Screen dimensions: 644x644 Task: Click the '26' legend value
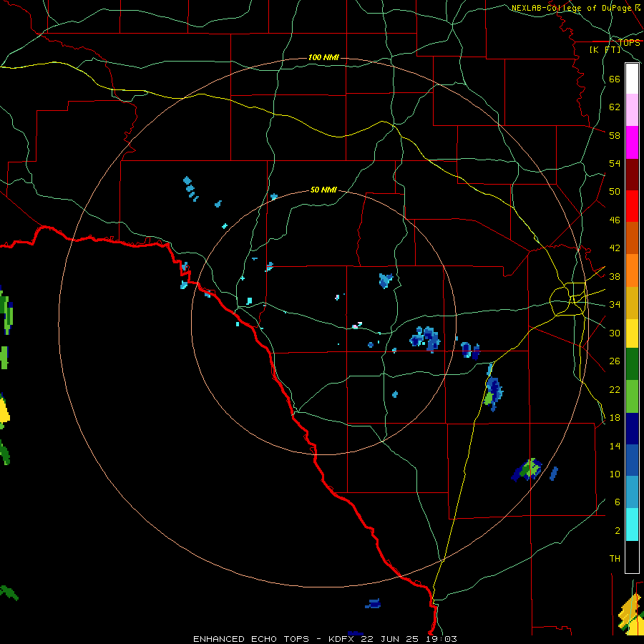click(615, 361)
